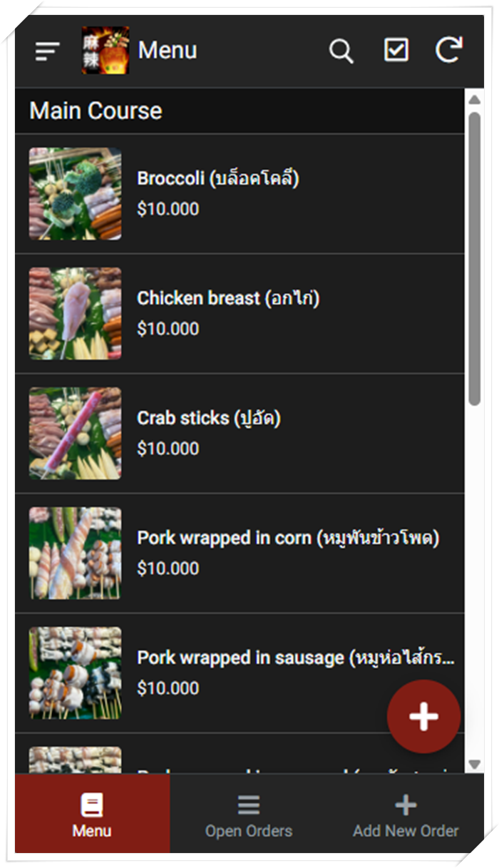Click the Broccoli skewer thumbnail
This screenshot has width=499, height=868.
[x=75, y=193]
